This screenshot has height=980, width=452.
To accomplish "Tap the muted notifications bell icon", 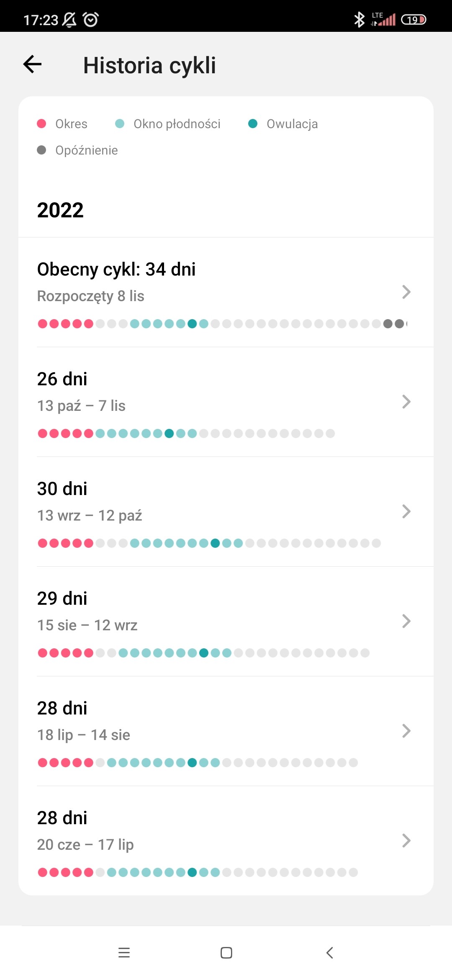I will coord(69,20).
